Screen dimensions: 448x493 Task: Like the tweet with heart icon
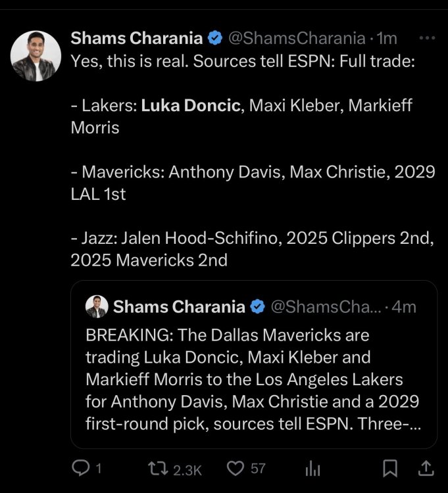[x=236, y=468]
